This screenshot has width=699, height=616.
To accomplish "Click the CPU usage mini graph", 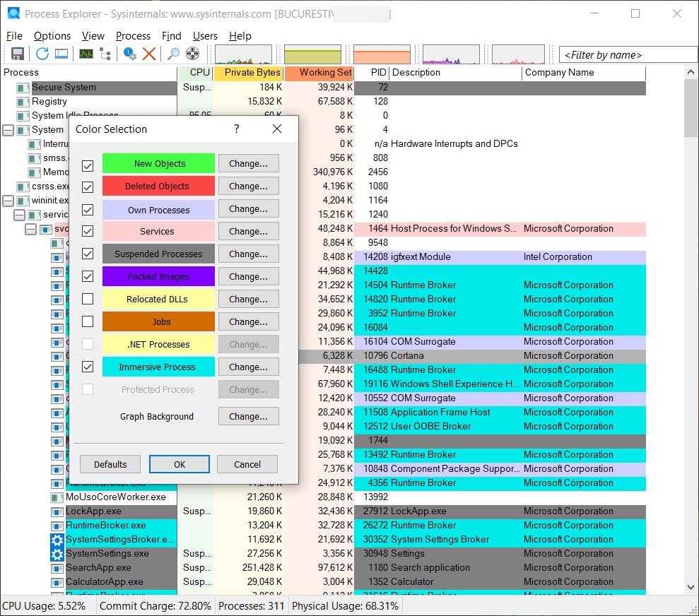I will (x=243, y=54).
